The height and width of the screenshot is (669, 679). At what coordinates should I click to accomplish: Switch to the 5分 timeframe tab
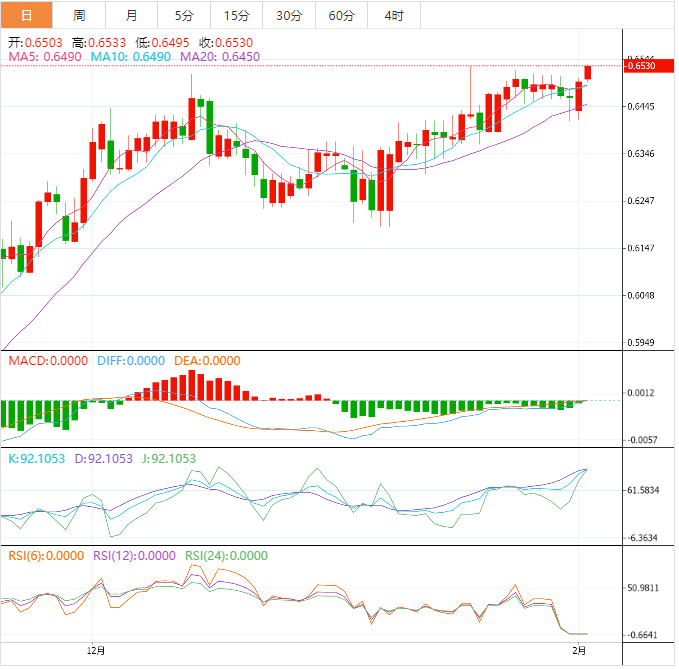click(184, 16)
